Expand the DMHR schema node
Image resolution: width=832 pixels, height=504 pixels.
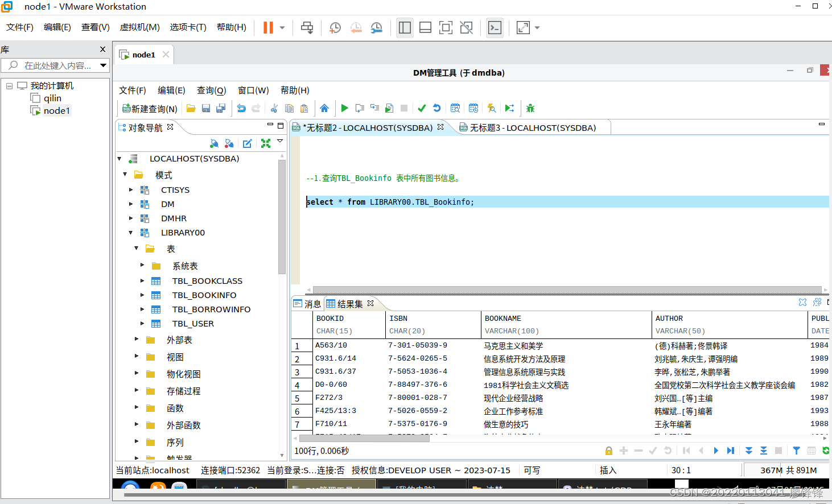pyautogui.click(x=130, y=218)
